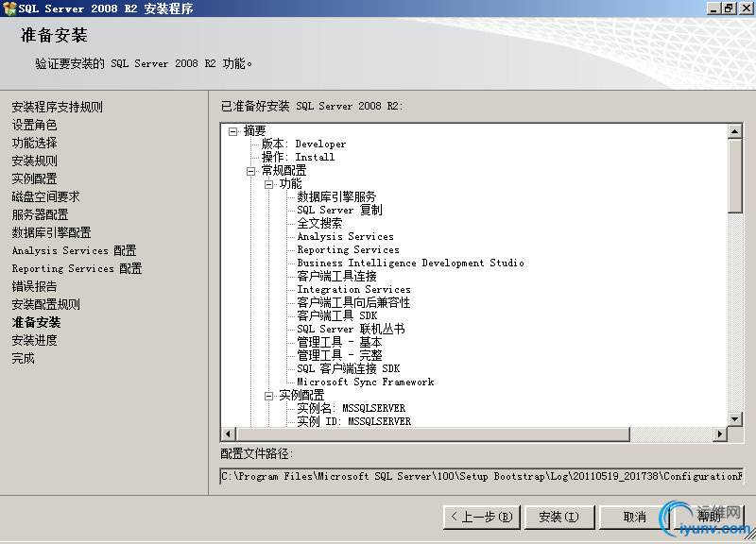Select 完成 step in sidebar
Image resolution: width=756 pixels, height=544 pixels.
[23, 358]
